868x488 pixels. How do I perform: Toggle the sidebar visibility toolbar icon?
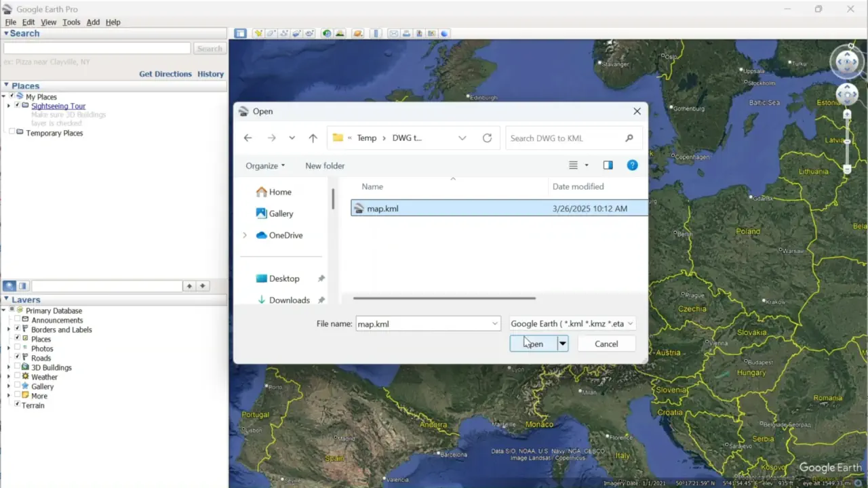pos(240,33)
